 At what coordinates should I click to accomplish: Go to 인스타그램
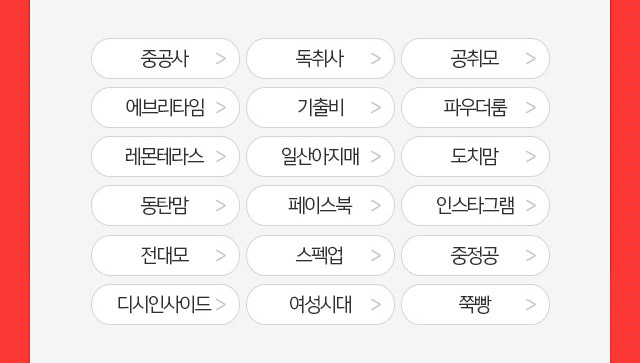coord(475,205)
